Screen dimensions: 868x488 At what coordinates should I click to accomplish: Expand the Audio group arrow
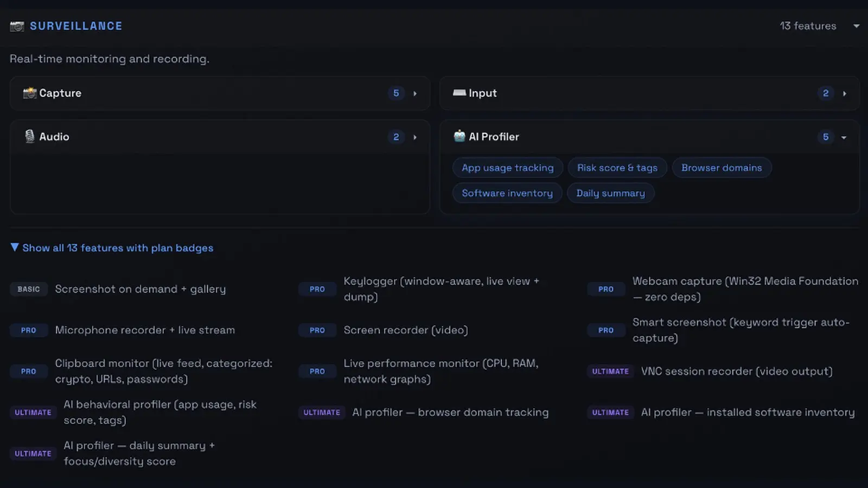tap(415, 137)
